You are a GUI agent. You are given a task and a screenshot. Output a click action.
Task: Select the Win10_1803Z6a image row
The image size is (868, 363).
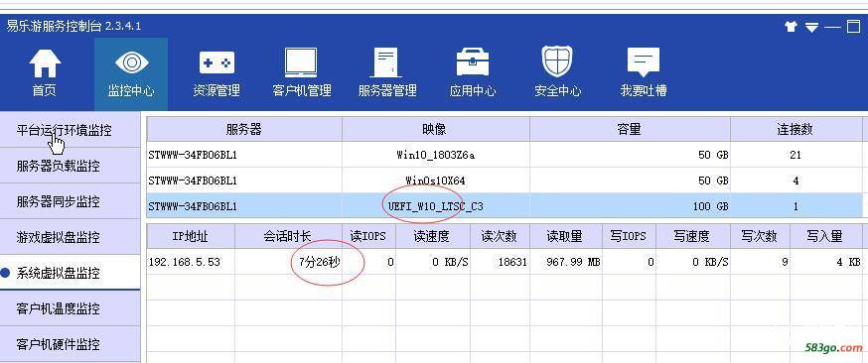pos(505,155)
